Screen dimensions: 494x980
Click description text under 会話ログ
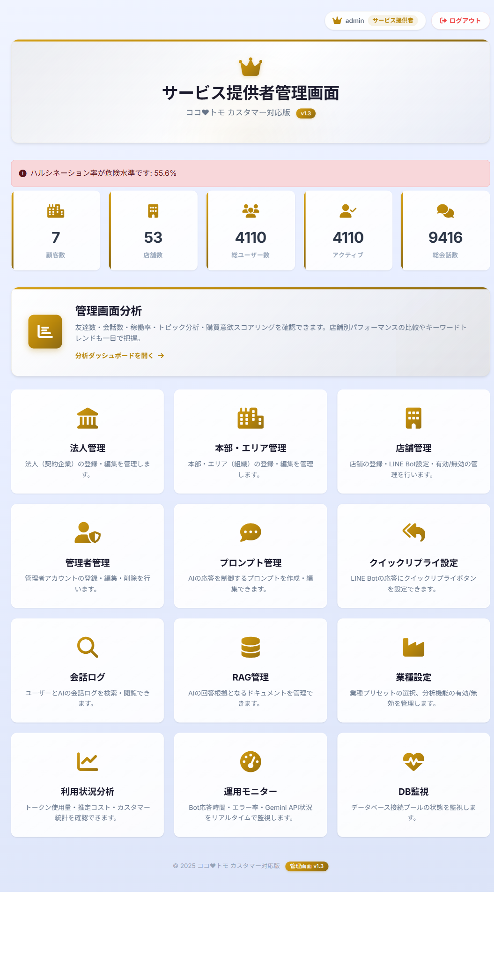(x=88, y=698)
